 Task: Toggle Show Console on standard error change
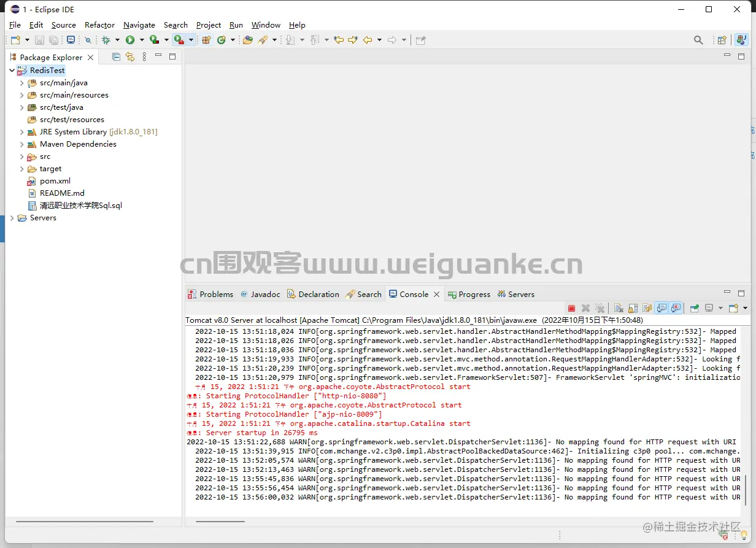(676, 308)
